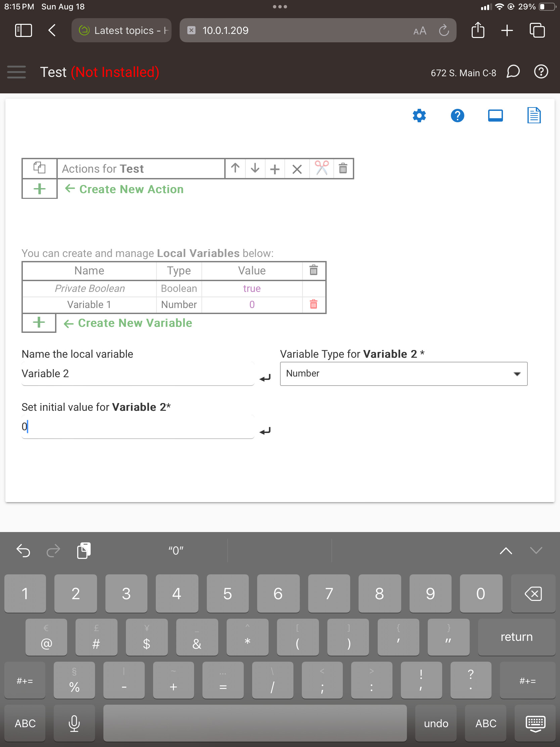The height and width of the screenshot is (747, 560).
Task: Collapse the keyboard suggestion bar with up chevron
Action: tap(506, 551)
